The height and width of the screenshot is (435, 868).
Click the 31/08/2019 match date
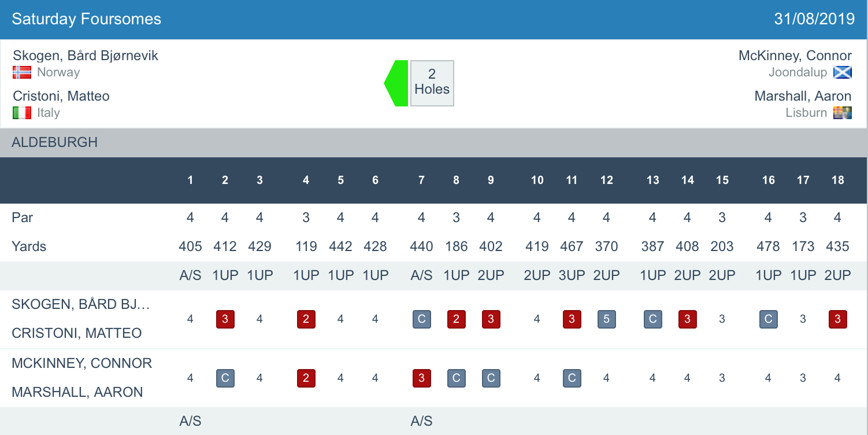(814, 19)
